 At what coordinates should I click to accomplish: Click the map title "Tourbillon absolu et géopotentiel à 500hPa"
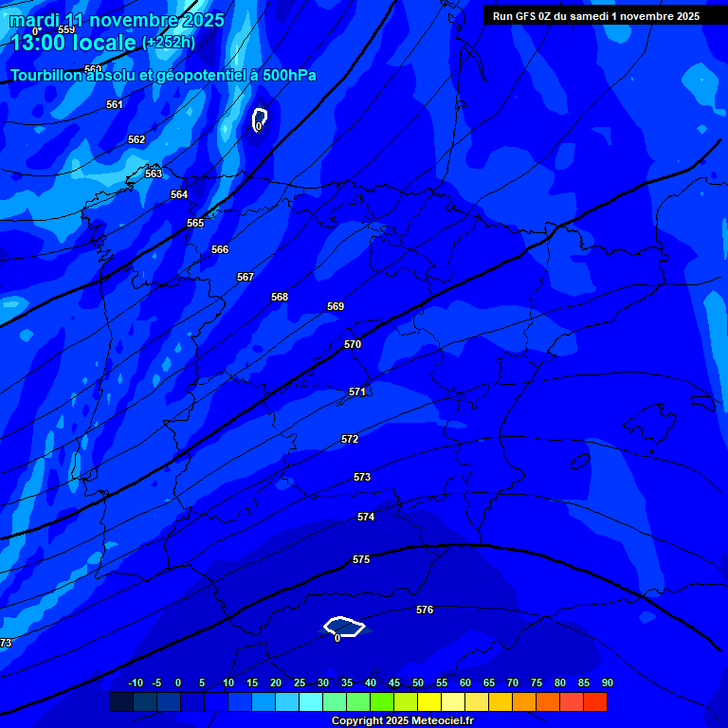[x=163, y=76]
